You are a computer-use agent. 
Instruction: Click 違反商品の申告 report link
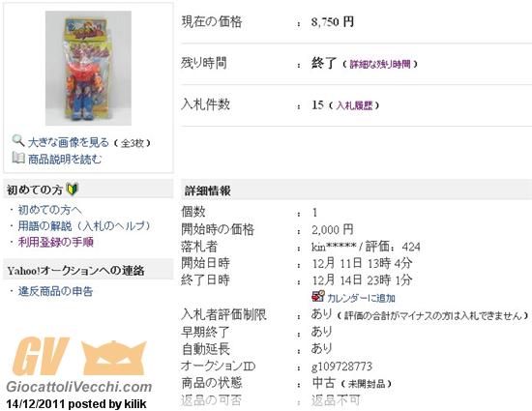tap(55, 291)
